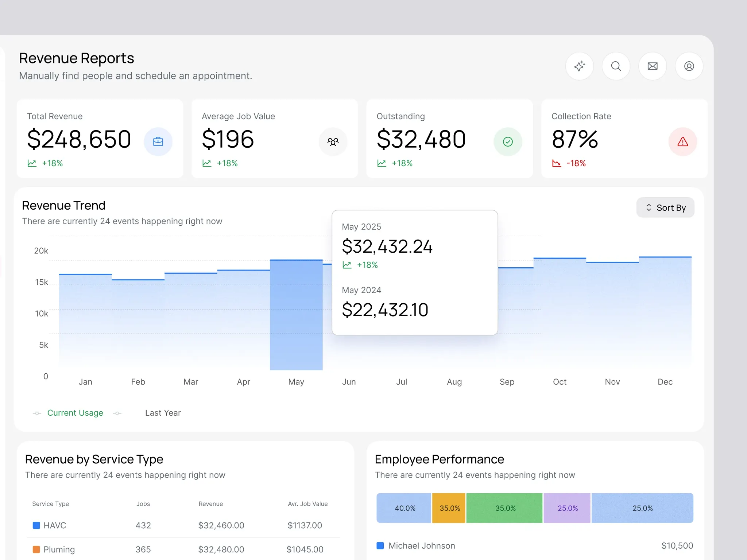Click the search icon in the header
Viewport: 747px width, 560px height.
[616, 66]
